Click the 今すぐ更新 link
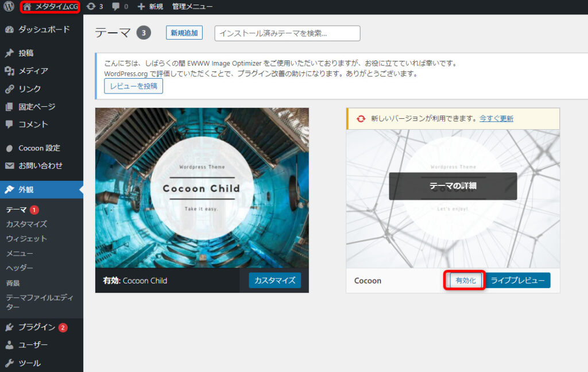This screenshot has width=588, height=372. tap(497, 118)
